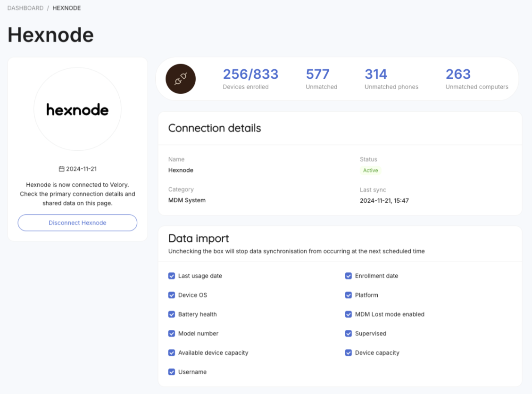The width and height of the screenshot is (532, 394).
Task: Click the 256/833 devices enrolled figure
Action: pyautogui.click(x=250, y=74)
